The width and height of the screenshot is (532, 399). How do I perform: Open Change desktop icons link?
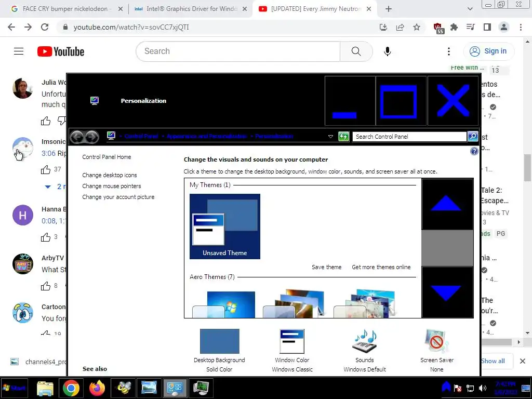(110, 175)
